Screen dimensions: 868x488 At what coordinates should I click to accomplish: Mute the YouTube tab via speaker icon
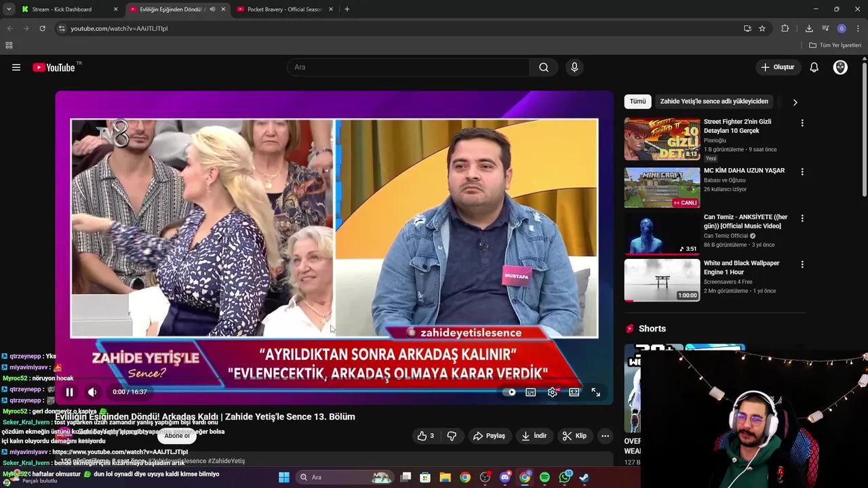click(212, 9)
